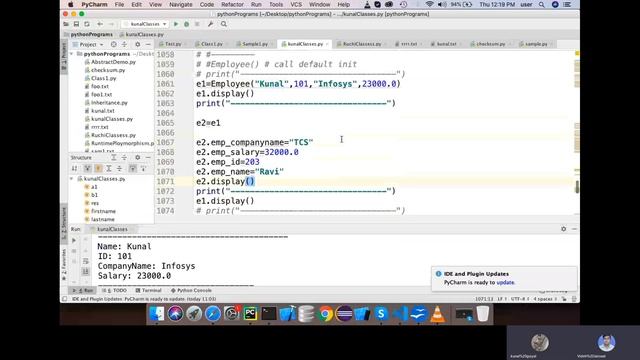Switch to the Test.py editor tab

point(173,44)
